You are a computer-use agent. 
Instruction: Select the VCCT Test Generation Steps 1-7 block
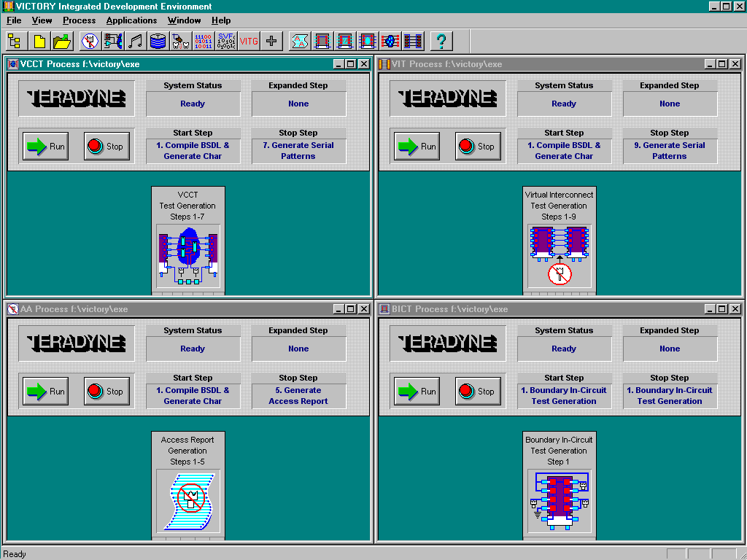188,241
